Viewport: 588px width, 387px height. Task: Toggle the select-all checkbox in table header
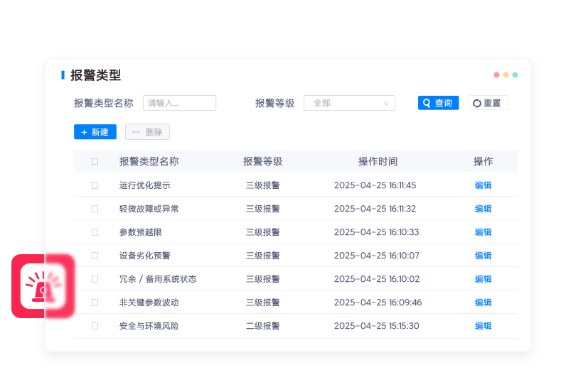pos(95,161)
